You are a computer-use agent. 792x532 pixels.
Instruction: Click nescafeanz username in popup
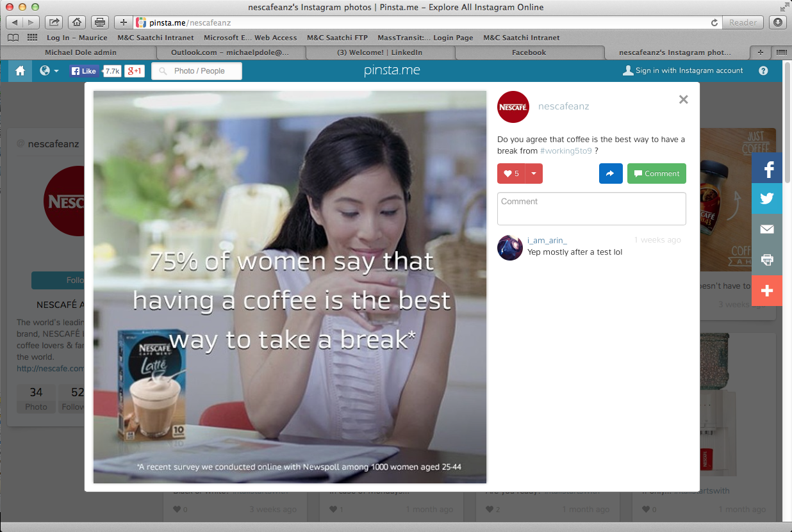563,106
